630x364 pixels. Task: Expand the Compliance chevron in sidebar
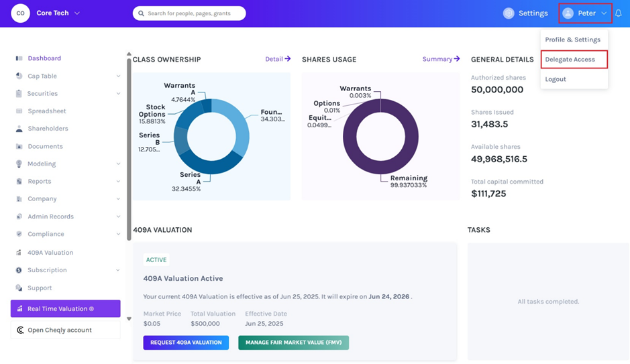(118, 234)
